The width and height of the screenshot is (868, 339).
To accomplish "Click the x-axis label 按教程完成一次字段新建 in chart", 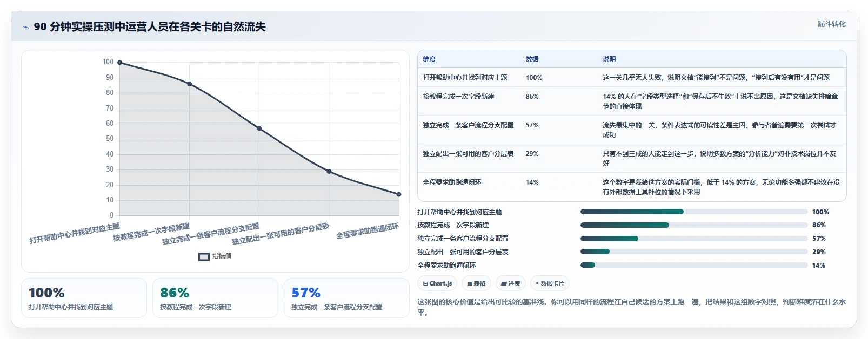I will [151, 232].
